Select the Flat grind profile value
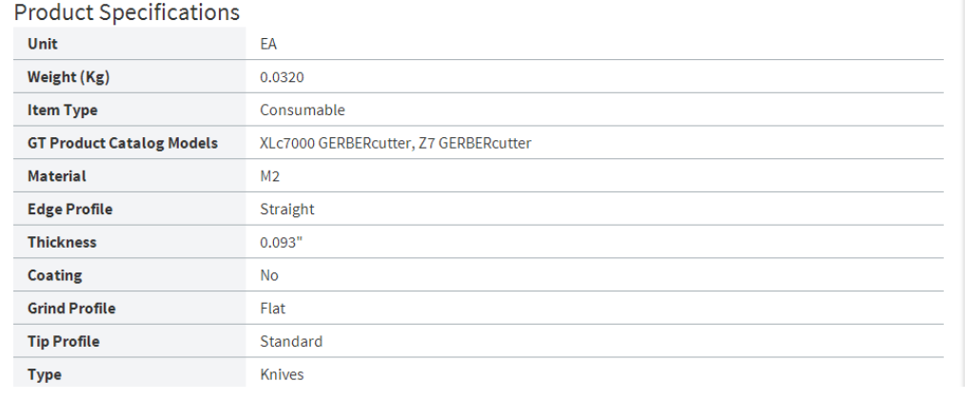 [273, 309]
